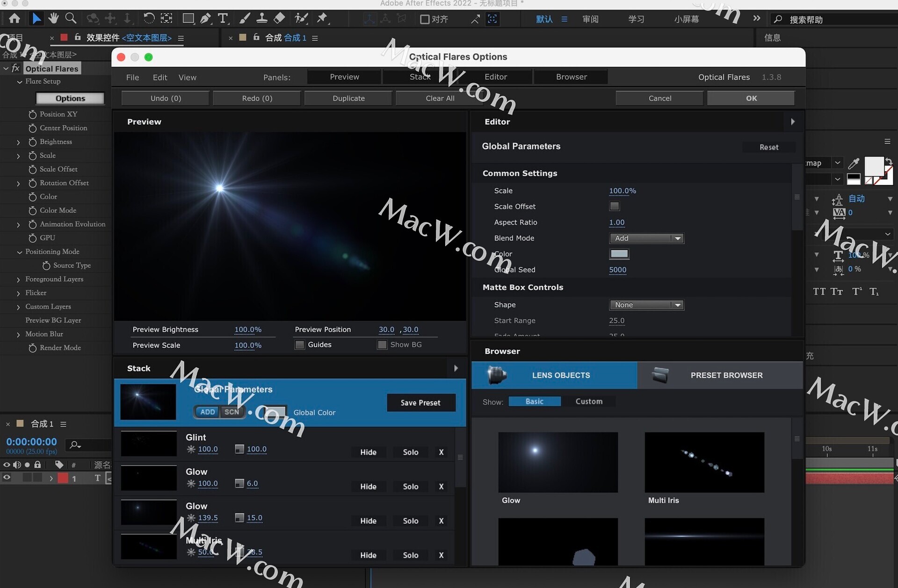Click the search help magnifier icon
898x588 pixels.
(x=778, y=19)
